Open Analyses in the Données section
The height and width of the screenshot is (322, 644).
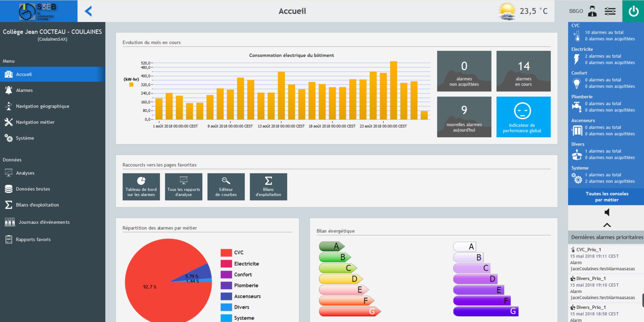53,173
